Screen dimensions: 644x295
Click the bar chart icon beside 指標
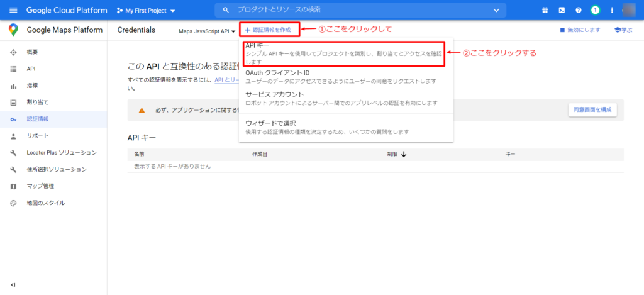click(x=14, y=86)
